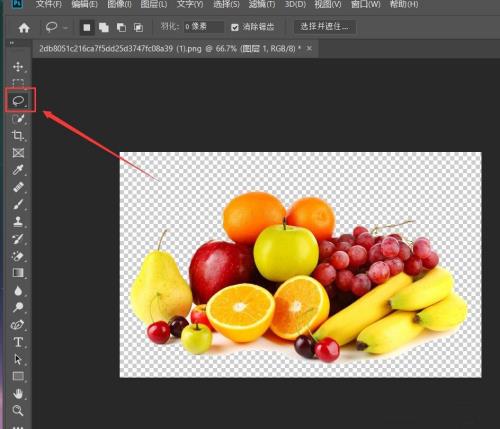Open the 滤镜(T) menu
This screenshot has width=500, height=429.
[x=262, y=4]
